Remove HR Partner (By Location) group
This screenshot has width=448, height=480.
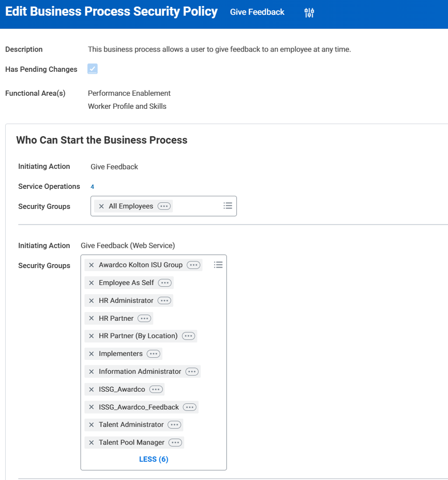pyautogui.click(x=91, y=336)
